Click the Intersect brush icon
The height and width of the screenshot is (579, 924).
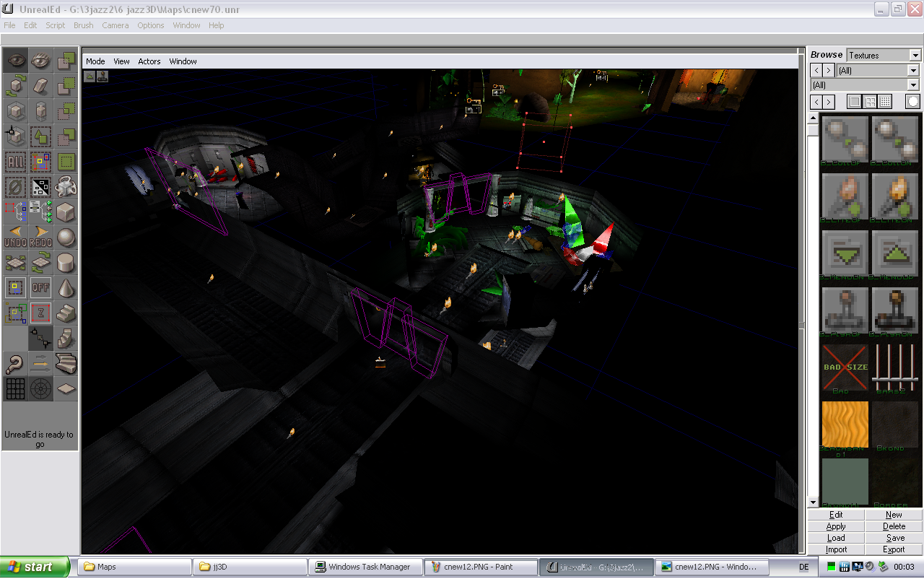click(x=66, y=111)
